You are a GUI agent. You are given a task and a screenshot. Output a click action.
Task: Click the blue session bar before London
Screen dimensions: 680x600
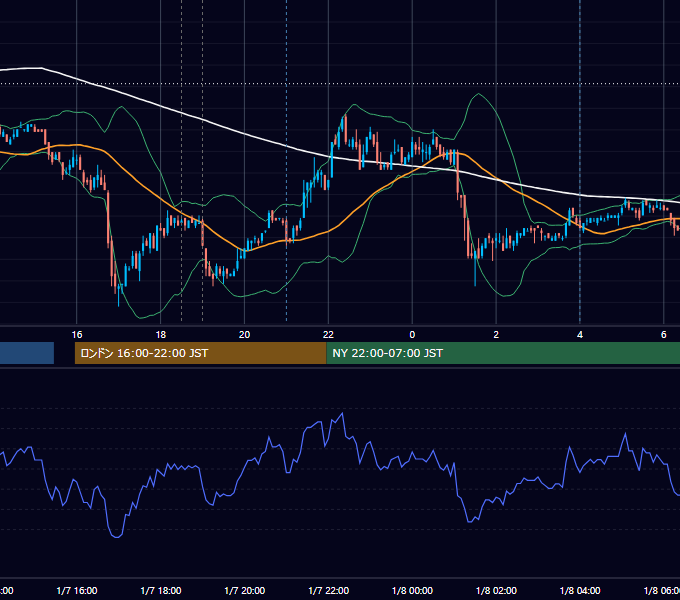click(x=27, y=353)
